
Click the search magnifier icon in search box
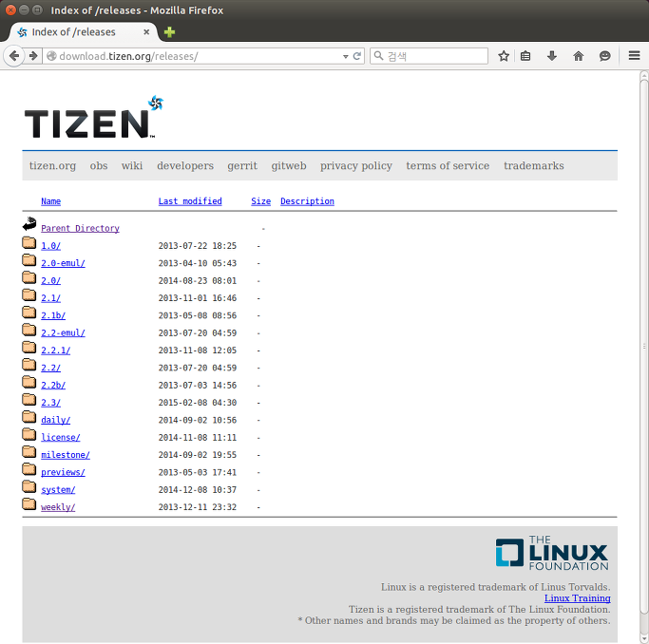coord(378,55)
